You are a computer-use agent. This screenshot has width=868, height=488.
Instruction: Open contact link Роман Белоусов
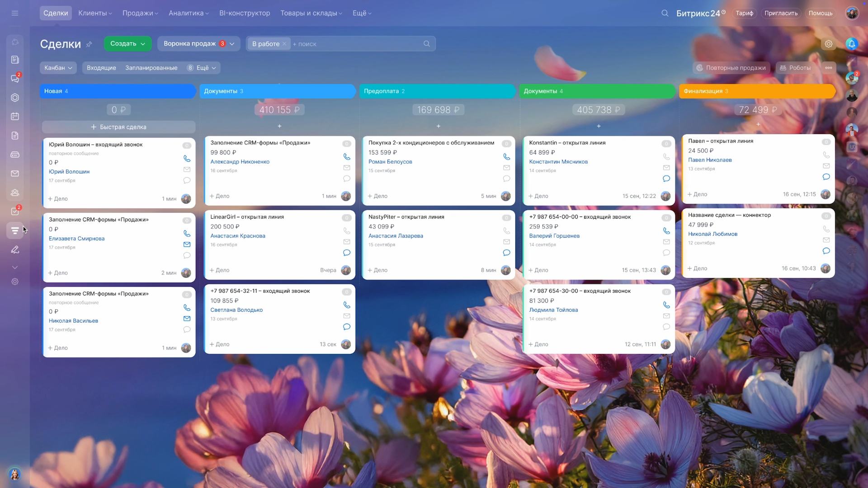pos(390,162)
